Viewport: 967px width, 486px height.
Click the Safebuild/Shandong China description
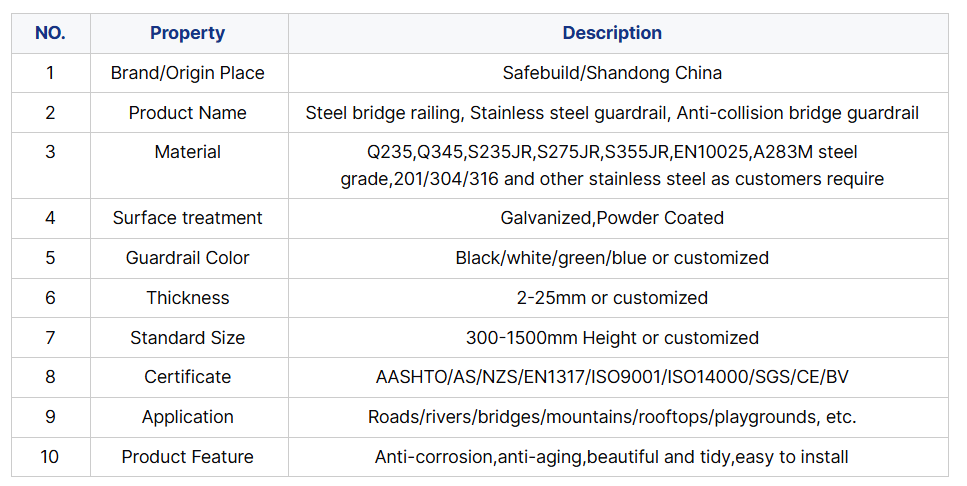[x=612, y=73]
